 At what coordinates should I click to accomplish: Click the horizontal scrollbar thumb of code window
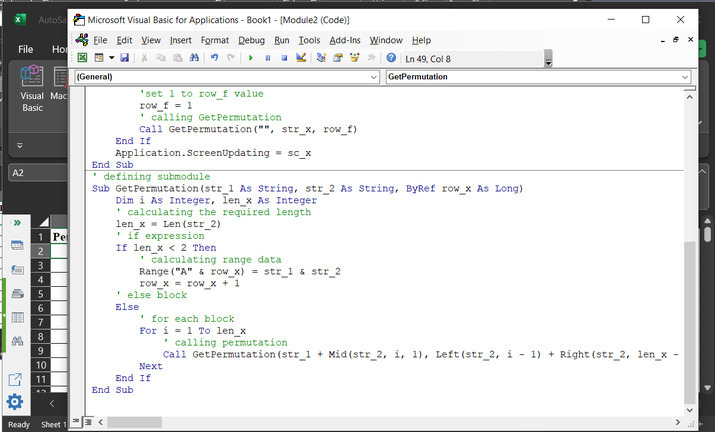click(x=134, y=422)
